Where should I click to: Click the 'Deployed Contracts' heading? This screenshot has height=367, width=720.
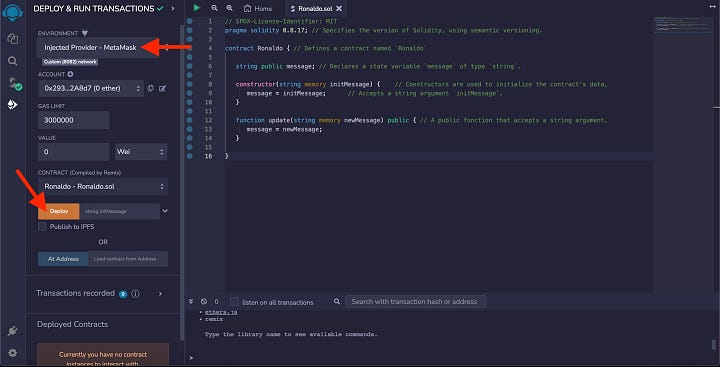(73, 324)
